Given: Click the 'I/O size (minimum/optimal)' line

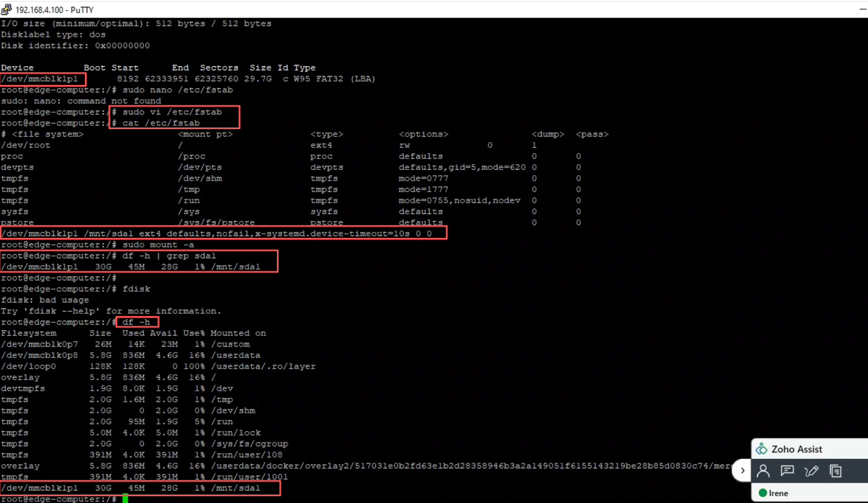Looking at the screenshot, I should [136, 23].
